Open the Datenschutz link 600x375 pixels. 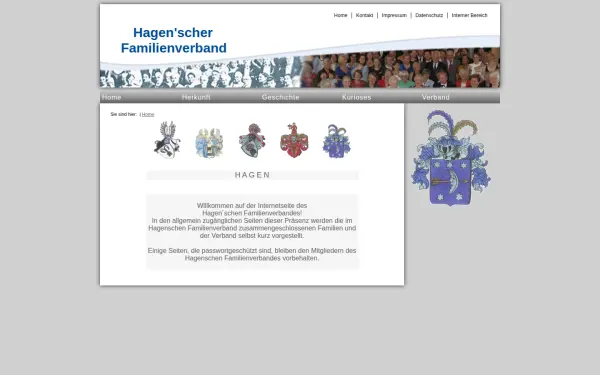point(429,15)
